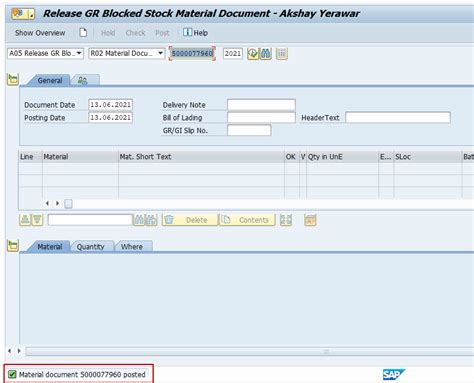Click the orange icon at far right of item toolbar

310,220
